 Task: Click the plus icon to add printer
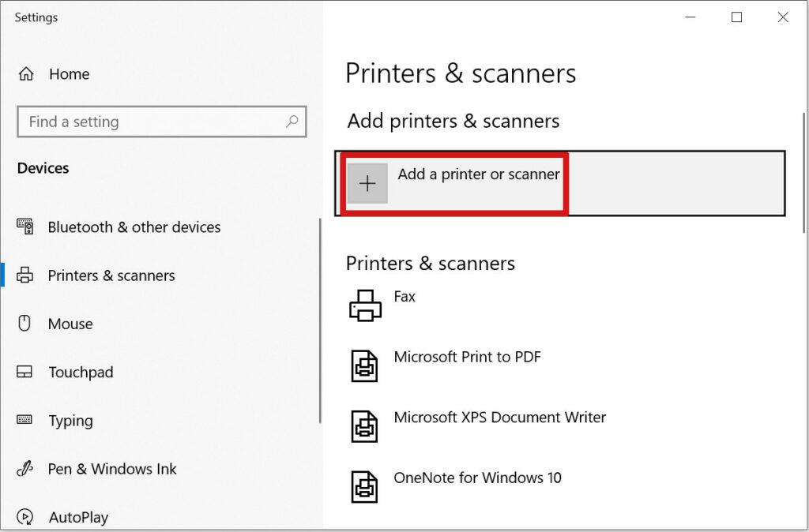367,184
